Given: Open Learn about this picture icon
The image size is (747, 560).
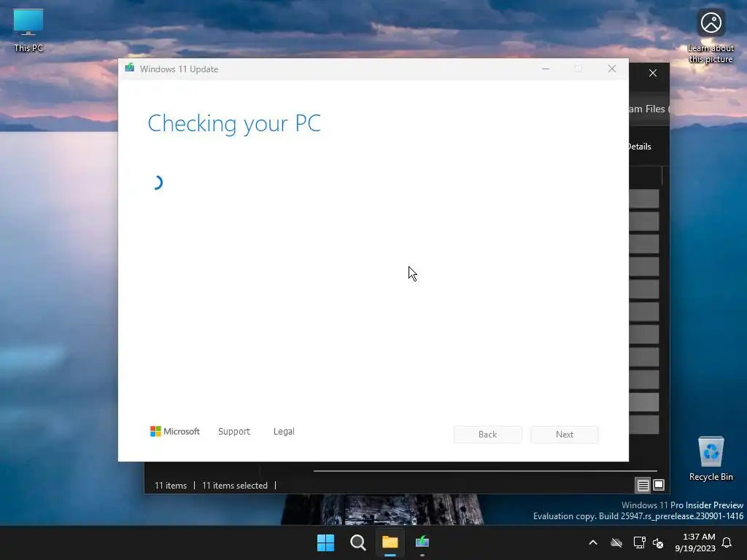Looking at the screenshot, I should coord(711,36).
